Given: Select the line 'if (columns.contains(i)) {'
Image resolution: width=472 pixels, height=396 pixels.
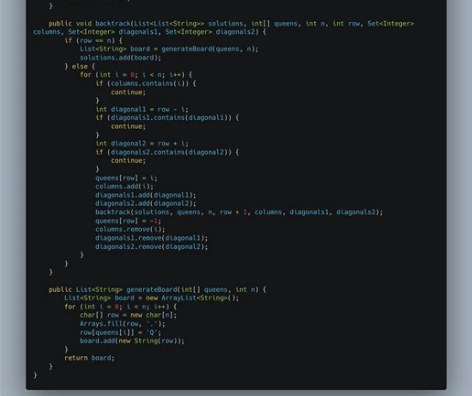Looking at the screenshot, I should (x=146, y=83).
